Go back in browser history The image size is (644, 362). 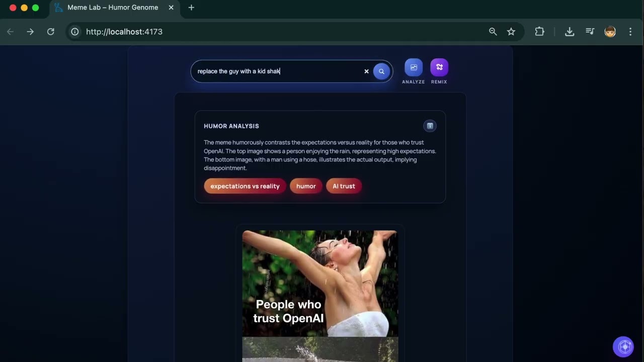[11, 32]
